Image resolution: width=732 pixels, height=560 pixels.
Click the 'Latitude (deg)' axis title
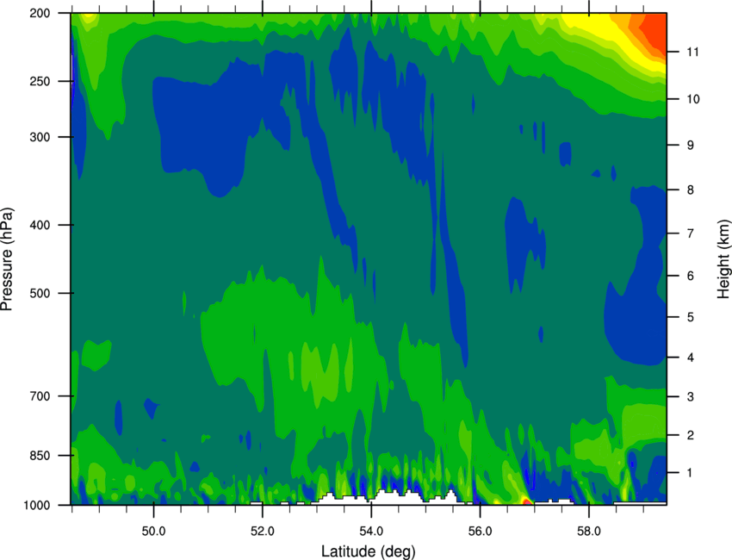(x=368, y=551)
